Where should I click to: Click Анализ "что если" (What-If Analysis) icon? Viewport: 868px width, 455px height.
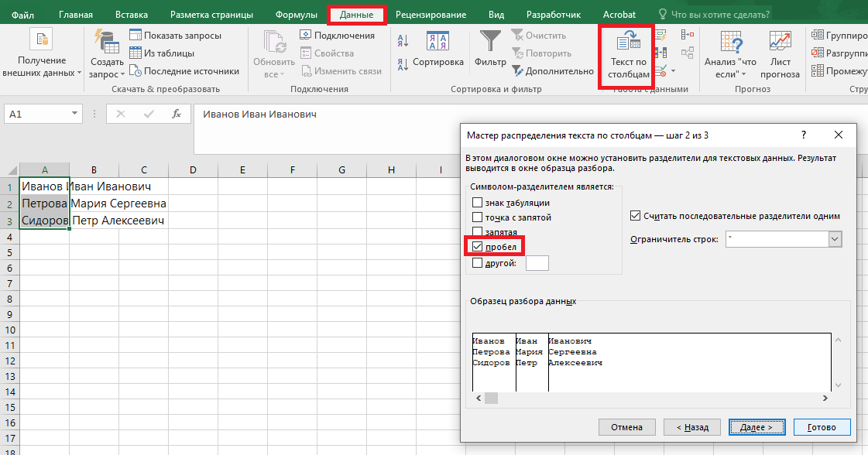(x=731, y=42)
